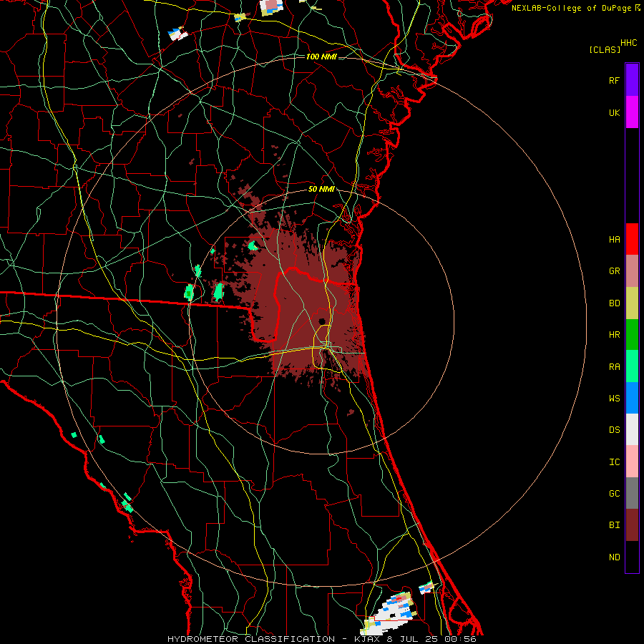
Task: Pick the HR dark green legend swatch
Action: click(632, 335)
